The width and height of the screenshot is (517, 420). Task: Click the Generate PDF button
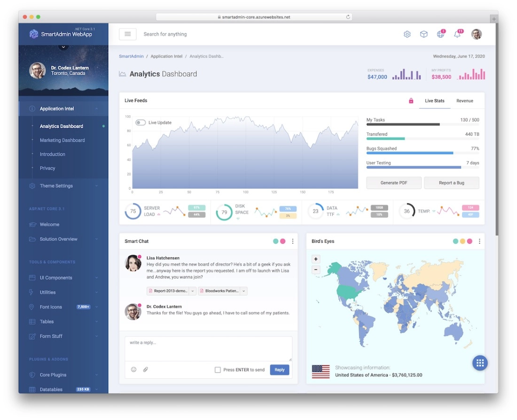pos(394,183)
